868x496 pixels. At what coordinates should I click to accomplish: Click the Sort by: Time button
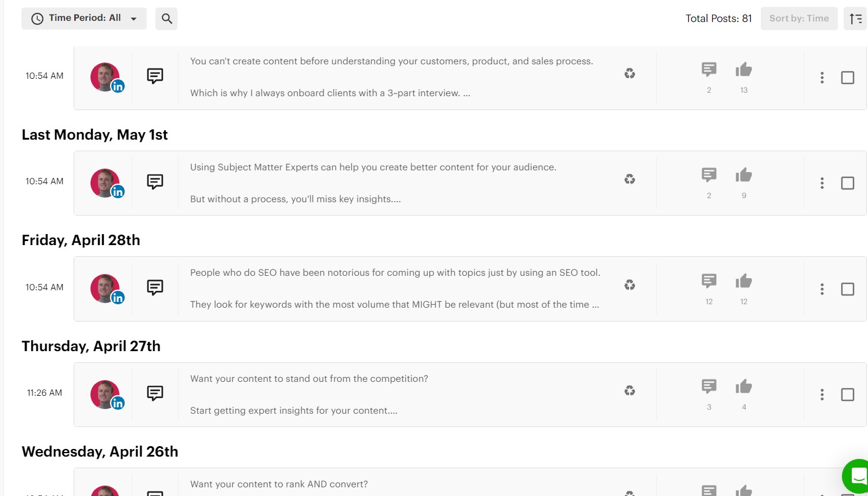click(x=798, y=19)
